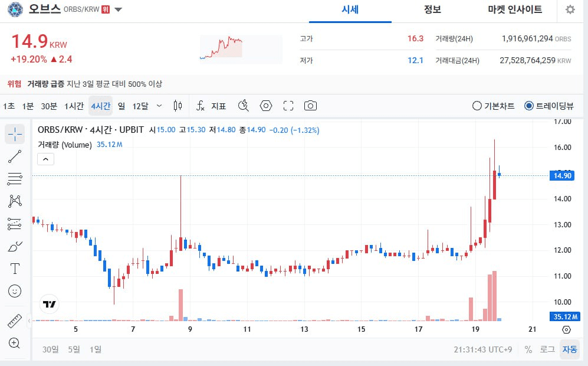Collapse the volume indicator legend
Image resolution: width=588 pixels, height=366 pixels.
(x=46, y=159)
